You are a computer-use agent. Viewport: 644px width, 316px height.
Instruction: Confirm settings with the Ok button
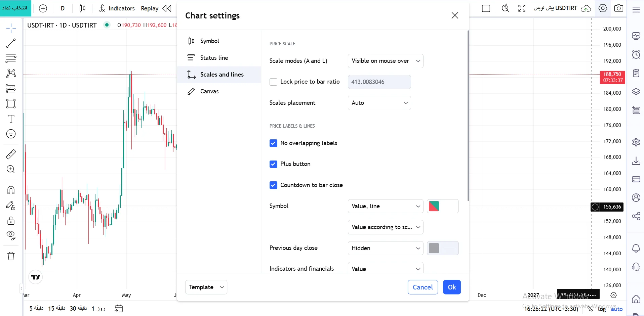pyautogui.click(x=452, y=287)
